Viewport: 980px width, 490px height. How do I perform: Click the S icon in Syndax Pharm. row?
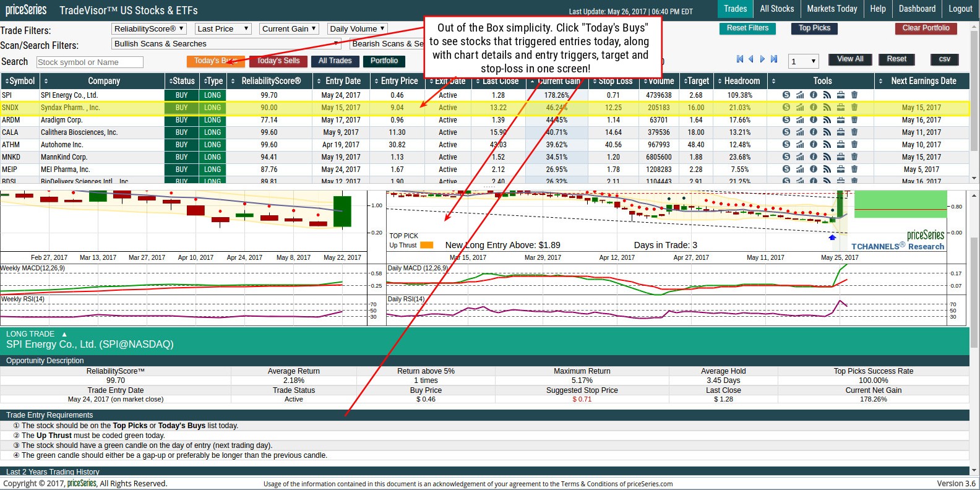[786, 107]
